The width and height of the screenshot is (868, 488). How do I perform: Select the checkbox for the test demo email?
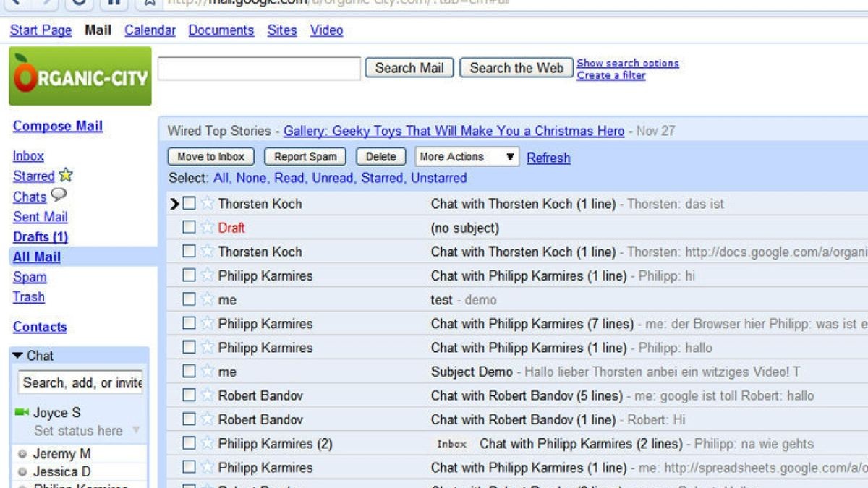click(189, 299)
